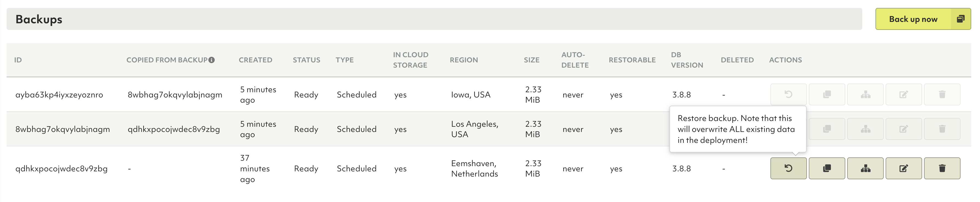Screen dimensions: 980x202
Task: Click hierarchy icon in 8wbhag7okqvylabjnagm row
Action: (866, 129)
